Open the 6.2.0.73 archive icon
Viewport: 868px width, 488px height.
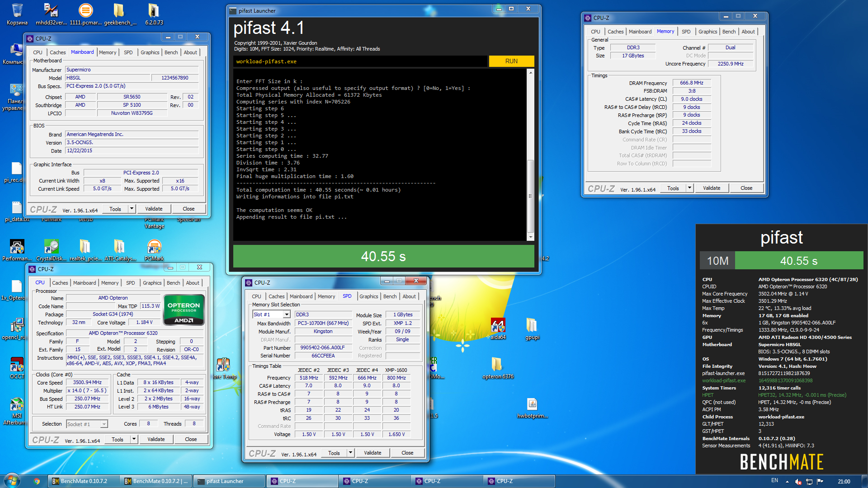pos(154,14)
